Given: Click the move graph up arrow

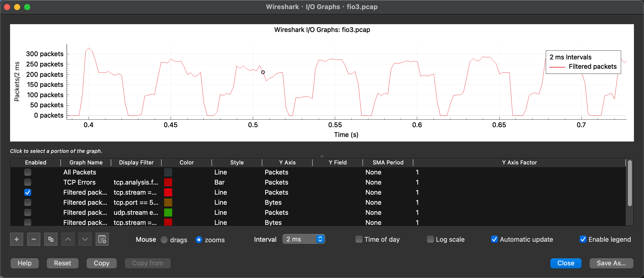Looking at the screenshot, I should (68, 239).
